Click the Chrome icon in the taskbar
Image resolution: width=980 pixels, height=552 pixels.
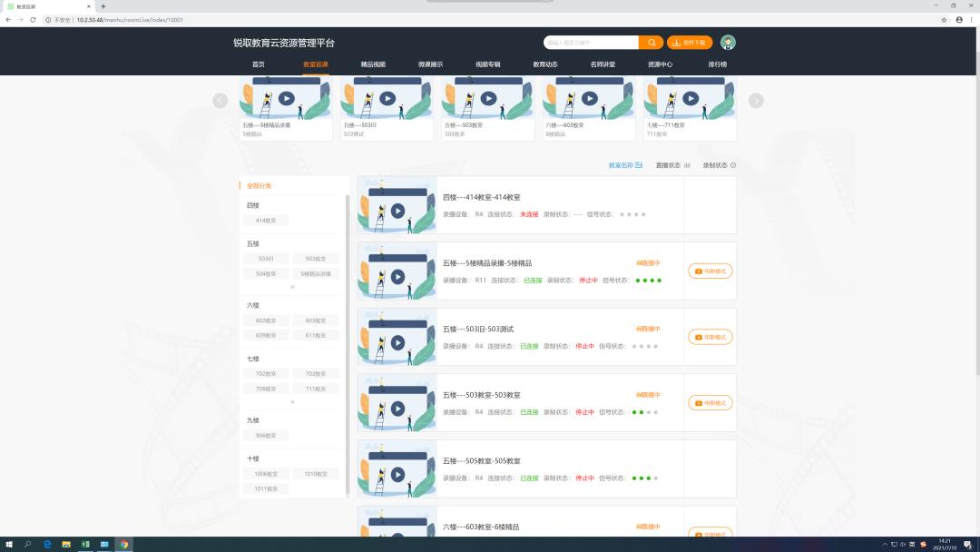tap(123, 545)
